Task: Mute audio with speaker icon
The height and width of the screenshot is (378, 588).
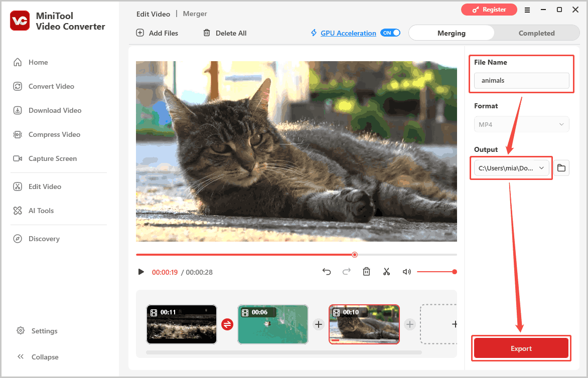Action: point(407,272)
